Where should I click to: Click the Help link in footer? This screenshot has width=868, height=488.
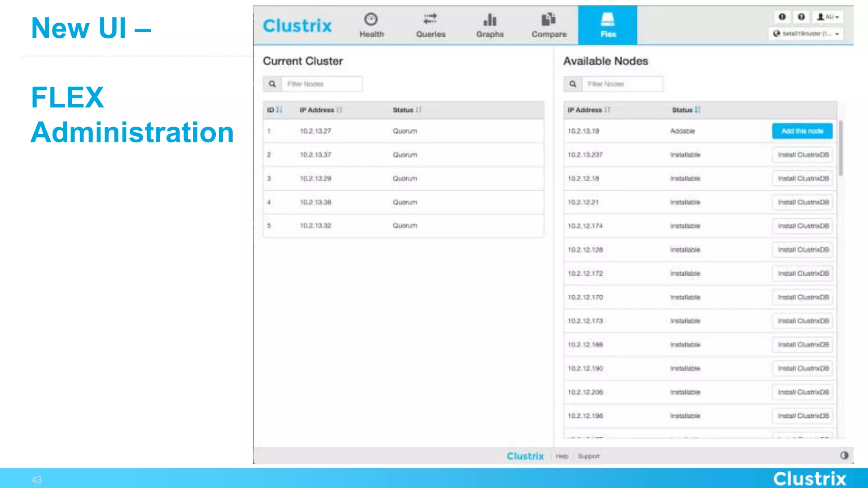(x=562, y=456)
